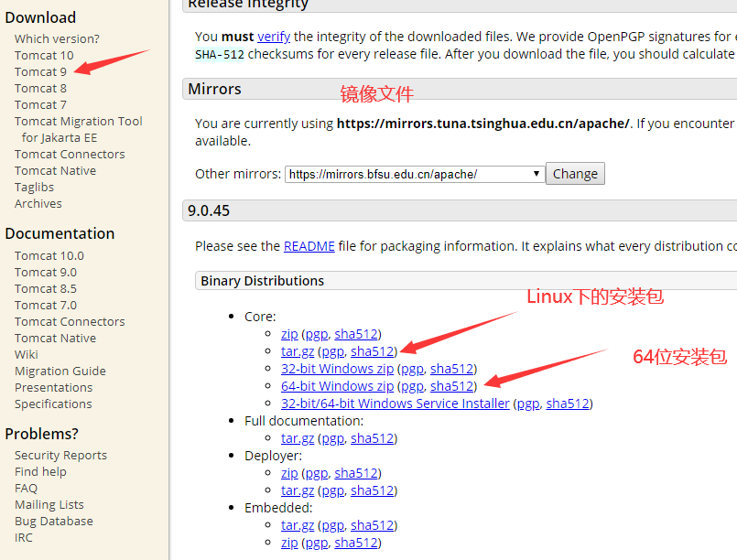
Task: Open the Mailing Lists link
Action: 49,504
